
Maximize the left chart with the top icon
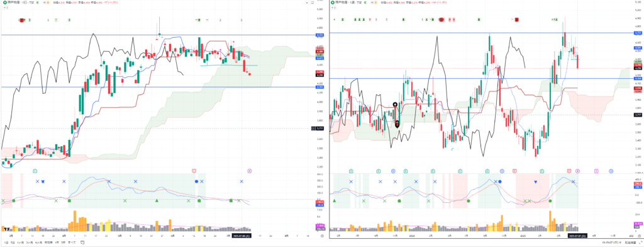(313, 3)
